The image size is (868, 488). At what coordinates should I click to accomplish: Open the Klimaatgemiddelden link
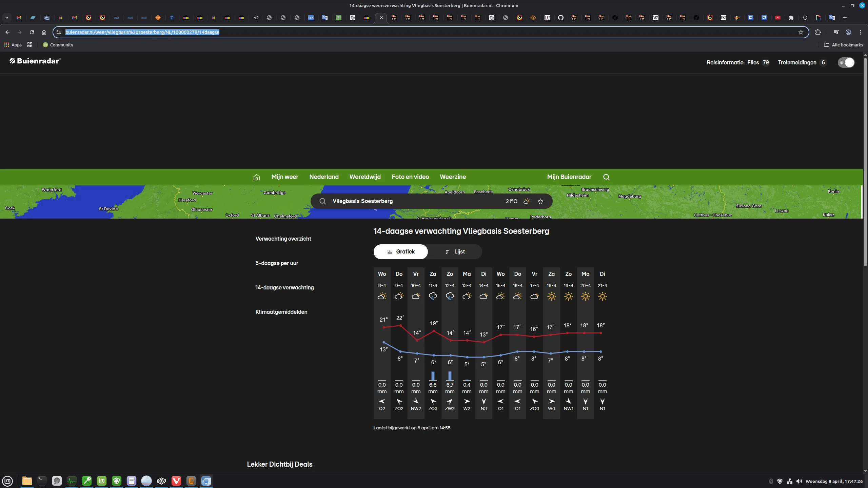click(x=281, y=312)
